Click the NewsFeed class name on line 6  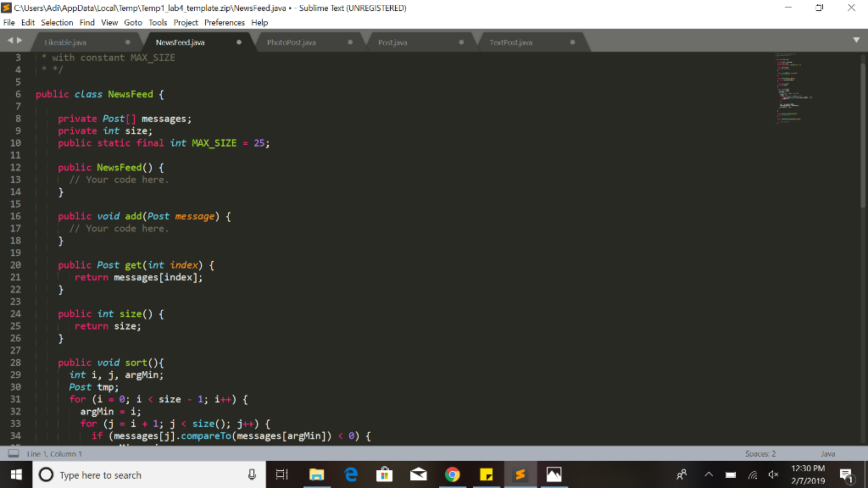[x=131, y=95]
